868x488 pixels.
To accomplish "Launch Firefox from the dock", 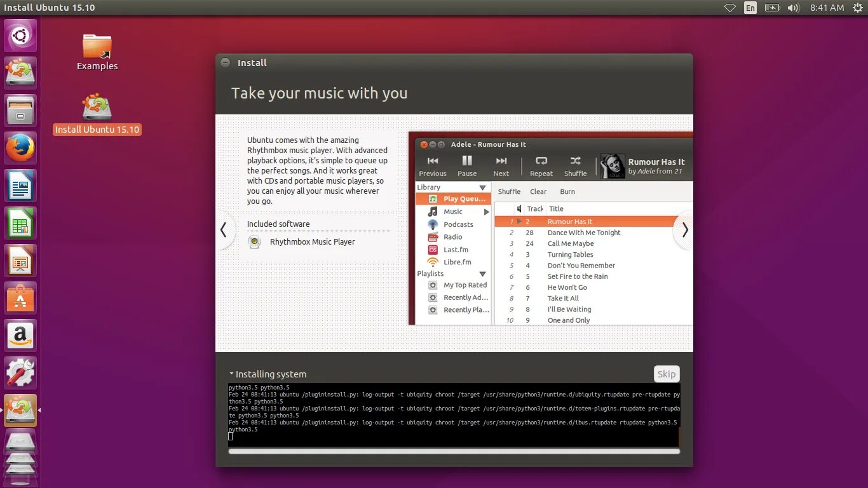I will tap(20, 148).
